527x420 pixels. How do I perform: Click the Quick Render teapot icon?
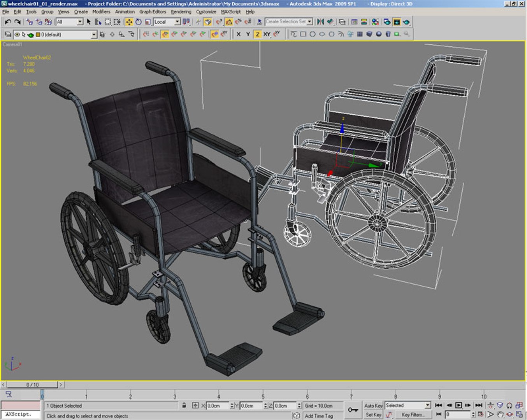click(406, 22)
